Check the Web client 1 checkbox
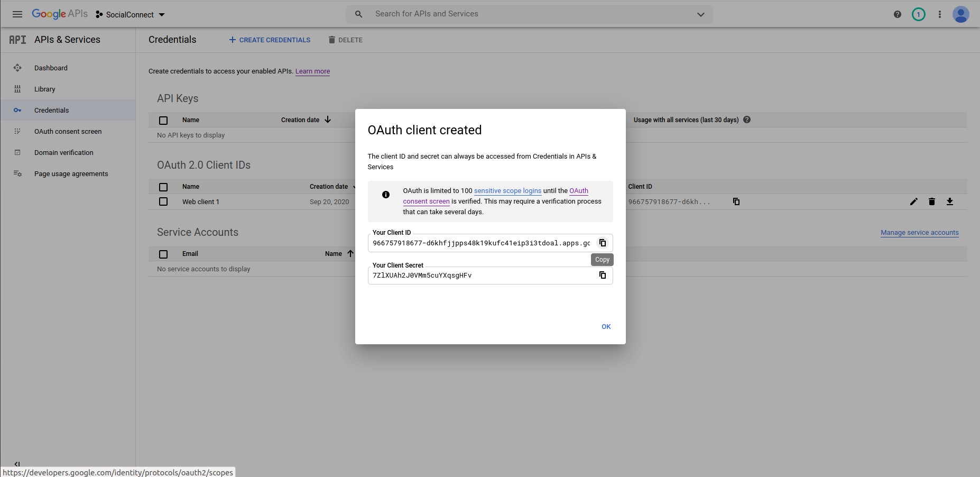 [163, 201]
